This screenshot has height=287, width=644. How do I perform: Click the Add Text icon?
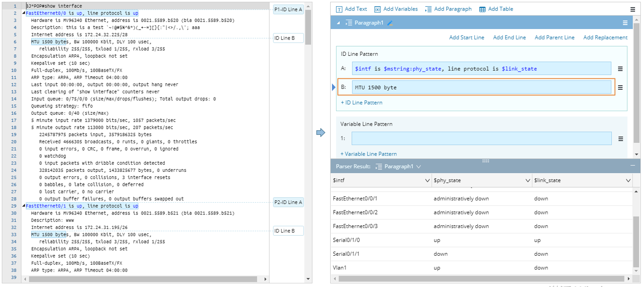[x=339, y=9]
